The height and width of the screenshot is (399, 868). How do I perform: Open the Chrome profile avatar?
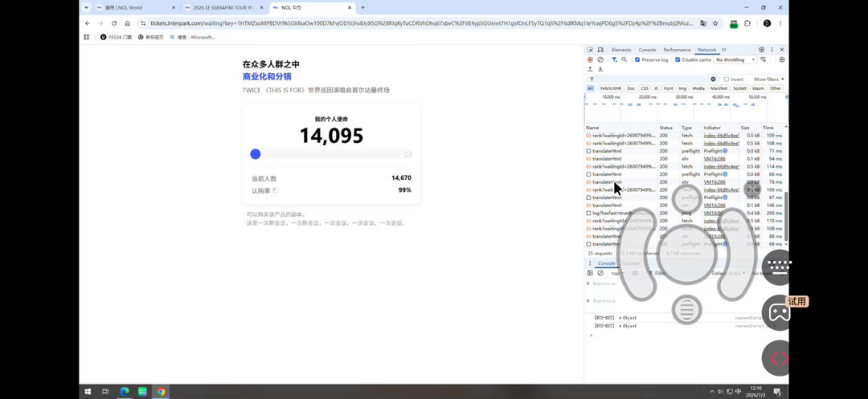coord(767,23)
